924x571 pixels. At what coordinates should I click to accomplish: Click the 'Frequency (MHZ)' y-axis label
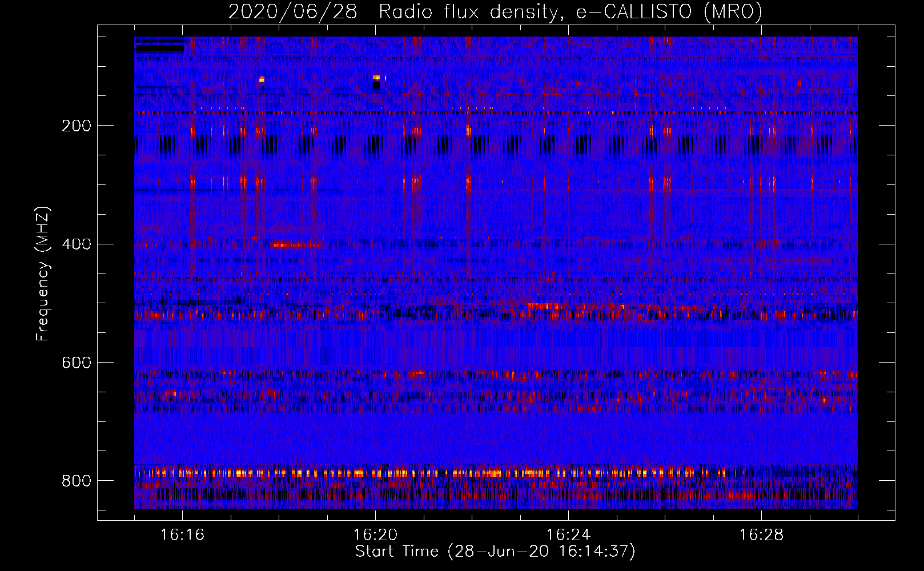tap(42, 274)
